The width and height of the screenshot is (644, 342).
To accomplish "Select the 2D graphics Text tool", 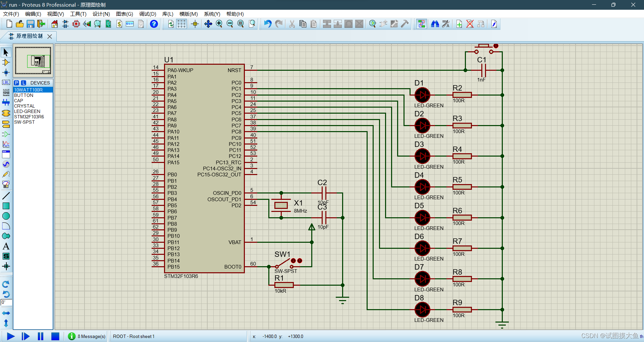I will coord(6,246).
